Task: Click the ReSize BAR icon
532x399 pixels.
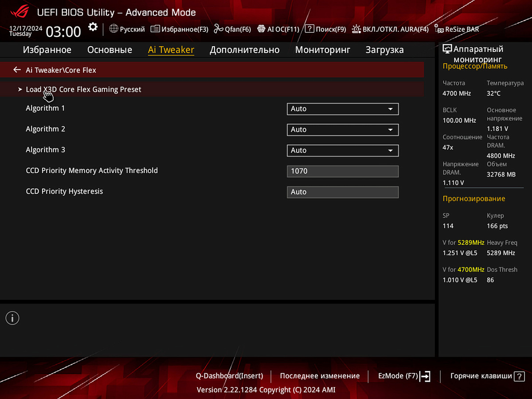Action: point(439,29)
